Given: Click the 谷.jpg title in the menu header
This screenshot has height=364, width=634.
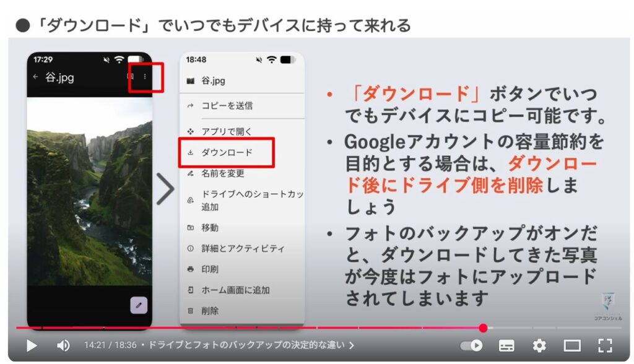Looking at the screenshot, I should (x=213, y=80).
